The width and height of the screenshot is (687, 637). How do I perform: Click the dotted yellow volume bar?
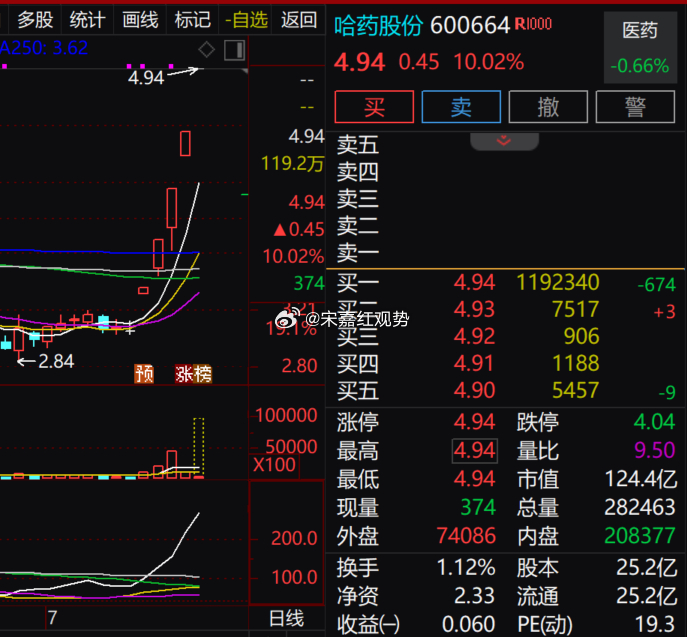point(198,447)
